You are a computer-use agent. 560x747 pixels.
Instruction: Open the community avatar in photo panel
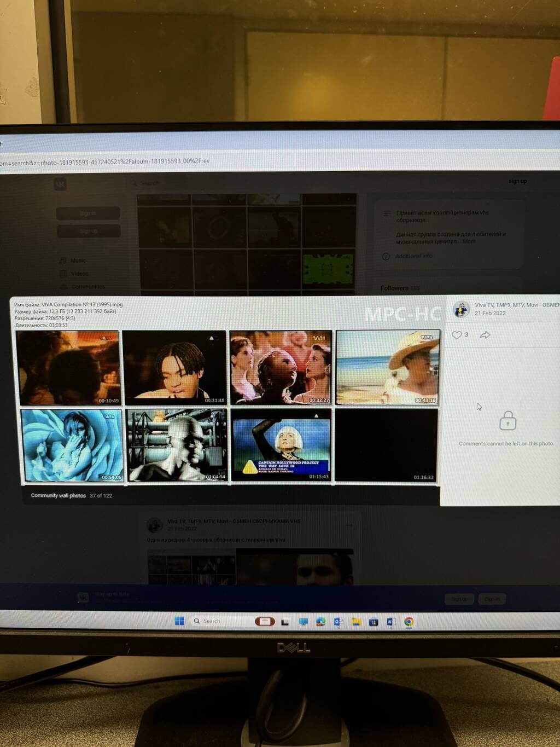(461, 309)
